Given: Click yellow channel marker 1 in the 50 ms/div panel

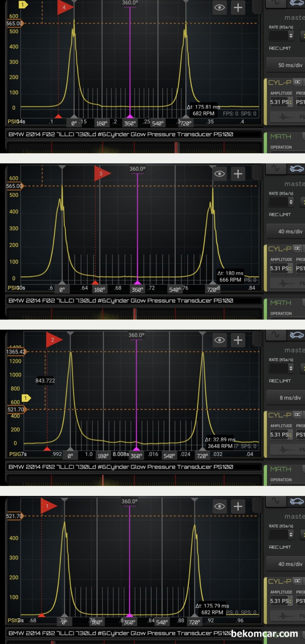Looking at the screenshot, I should [x=23, y=5].
